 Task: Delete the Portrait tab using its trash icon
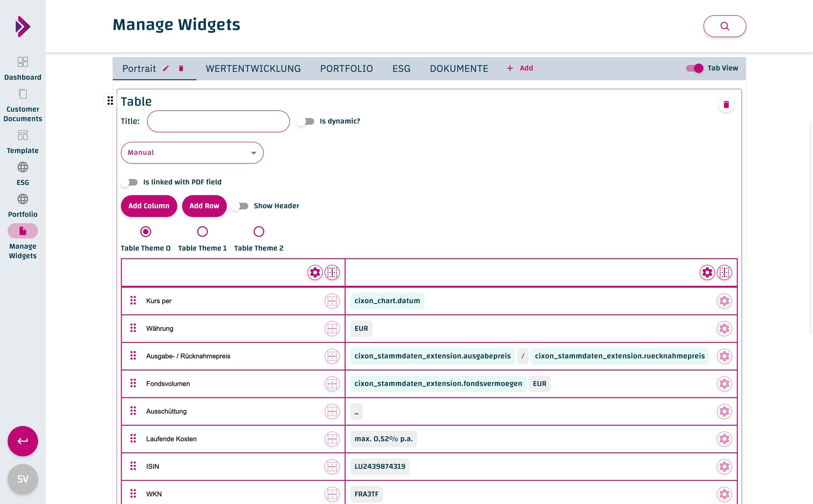181,68
